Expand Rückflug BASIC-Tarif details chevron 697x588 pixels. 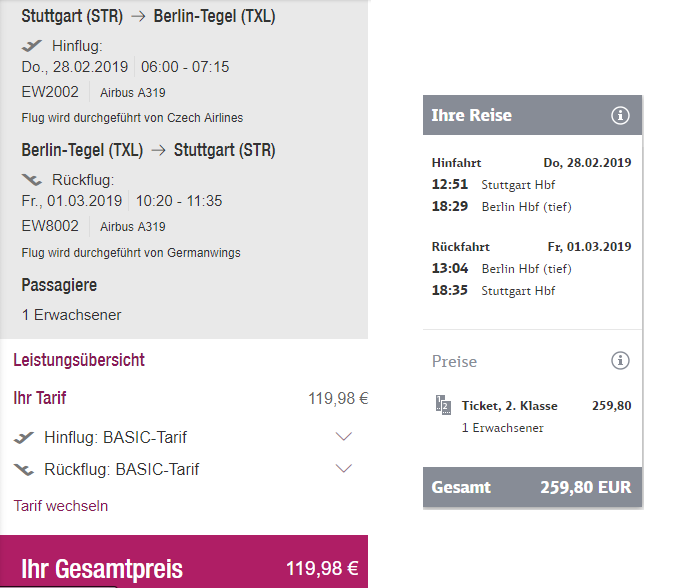[344, 468]
